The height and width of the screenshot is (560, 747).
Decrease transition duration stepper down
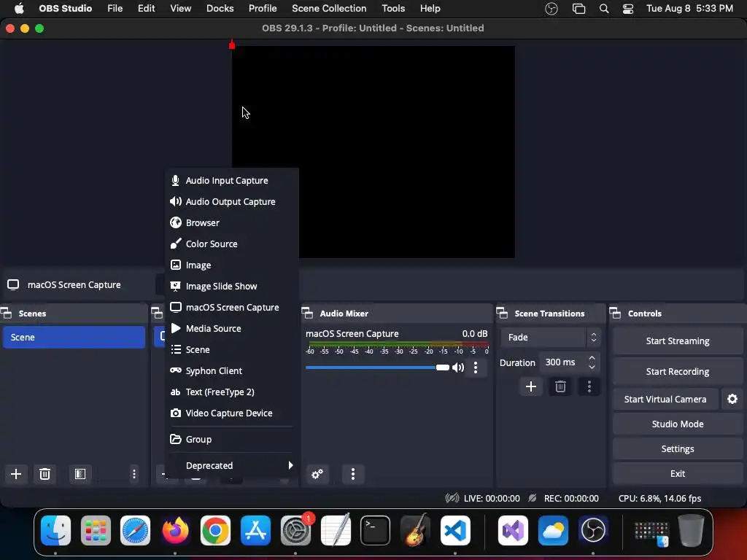592,367
